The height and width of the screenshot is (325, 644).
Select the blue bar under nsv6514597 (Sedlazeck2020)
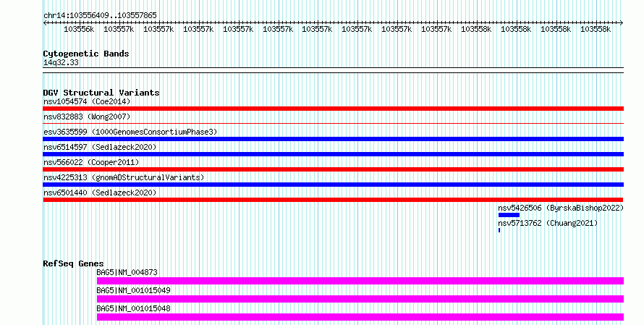pyautogui.click(x=333, y=154)
